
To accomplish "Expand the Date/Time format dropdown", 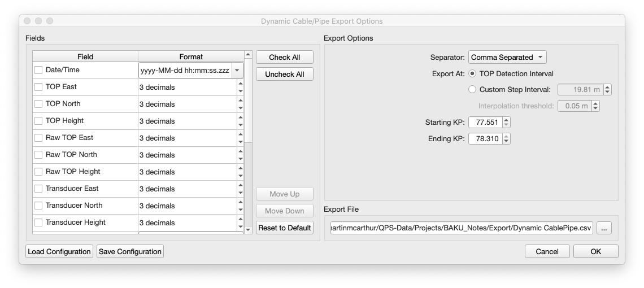I will (x=238, y=71).
